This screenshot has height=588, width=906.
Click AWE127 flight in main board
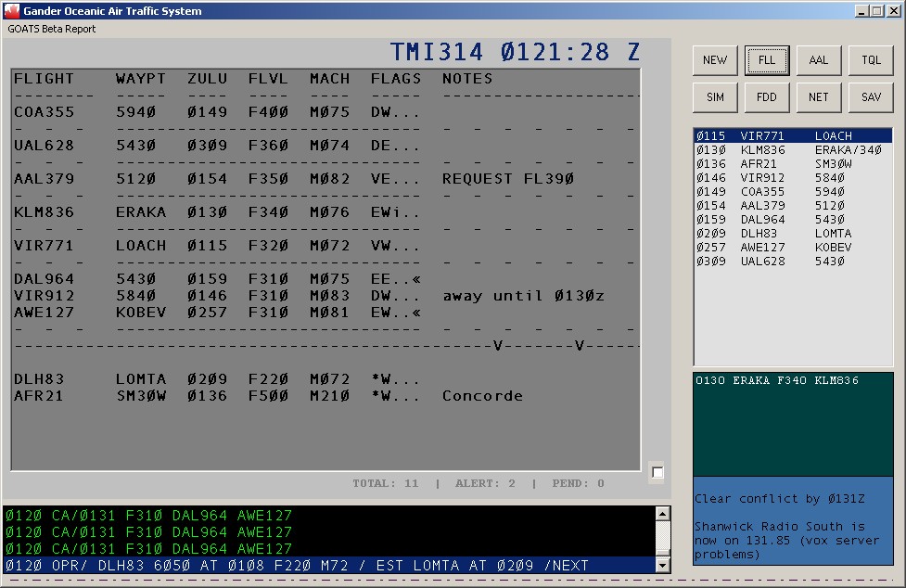coord(44,313)
